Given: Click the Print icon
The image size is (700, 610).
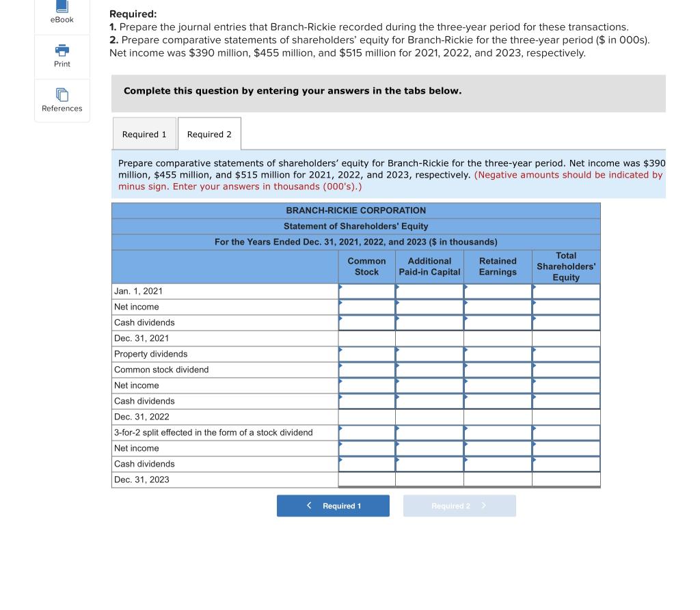Looking at the screenshot, I should (x=62, y=56).
